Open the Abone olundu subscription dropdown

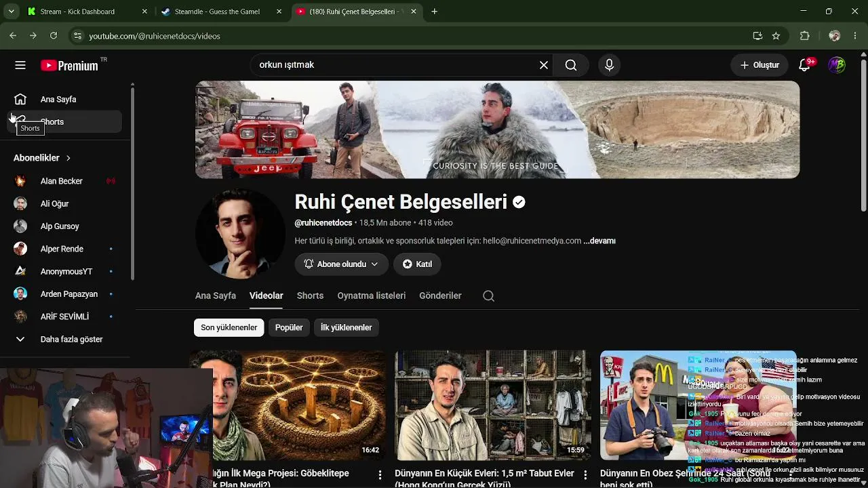(341, 264)
